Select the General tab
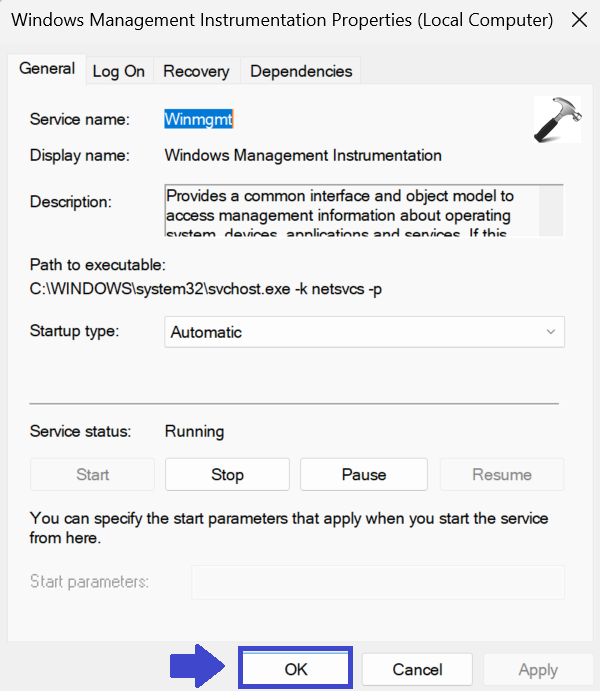Screen dimensions: 600x691 tap(47, 69)
